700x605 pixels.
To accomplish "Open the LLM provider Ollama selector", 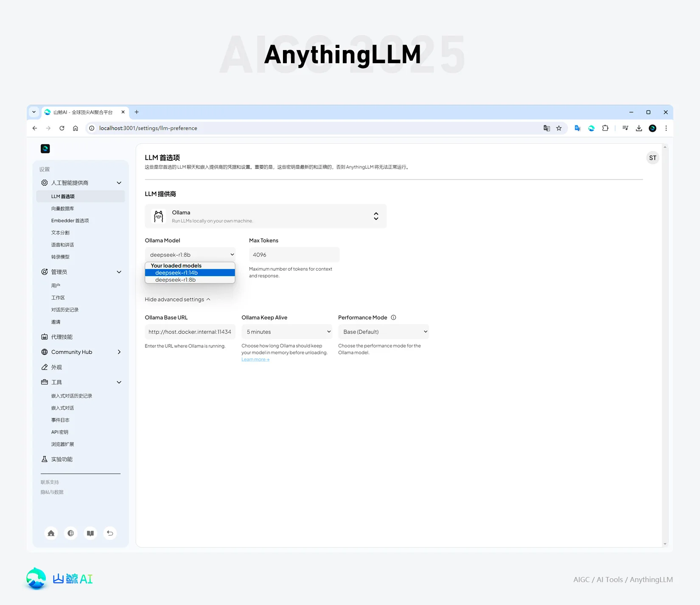I will [266, 216].
